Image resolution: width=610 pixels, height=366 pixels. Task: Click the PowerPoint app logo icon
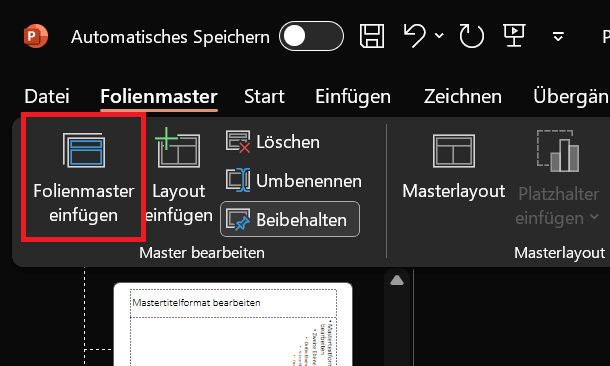(36, 36)
